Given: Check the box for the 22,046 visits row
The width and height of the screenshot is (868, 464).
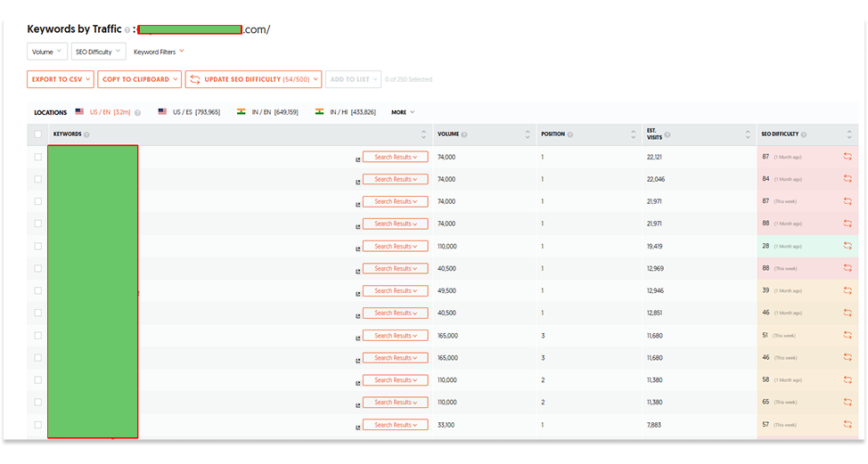Looking at the screenshot, I should [x=37, y=179].
